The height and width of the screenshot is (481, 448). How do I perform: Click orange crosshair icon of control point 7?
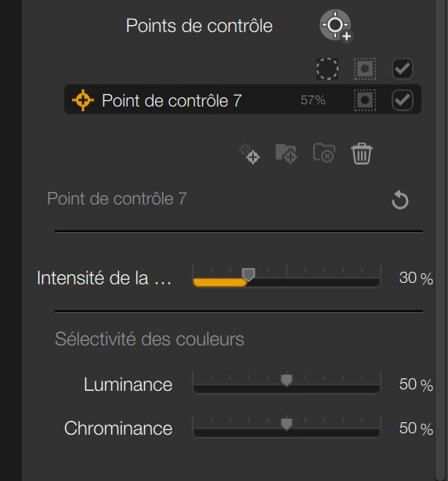tap(83, 100)
